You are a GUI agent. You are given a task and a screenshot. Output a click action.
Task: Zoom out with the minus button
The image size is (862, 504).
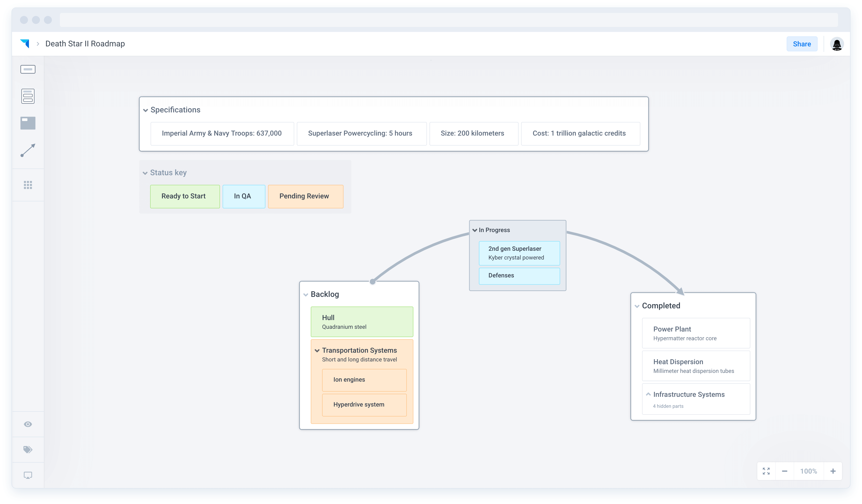tap(784, 471)
